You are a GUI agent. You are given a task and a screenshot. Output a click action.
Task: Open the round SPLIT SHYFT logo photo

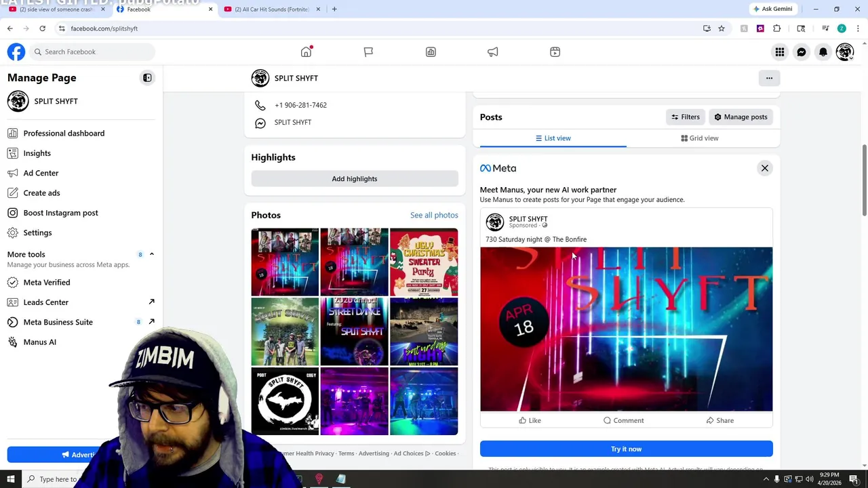tap(285, 401)
